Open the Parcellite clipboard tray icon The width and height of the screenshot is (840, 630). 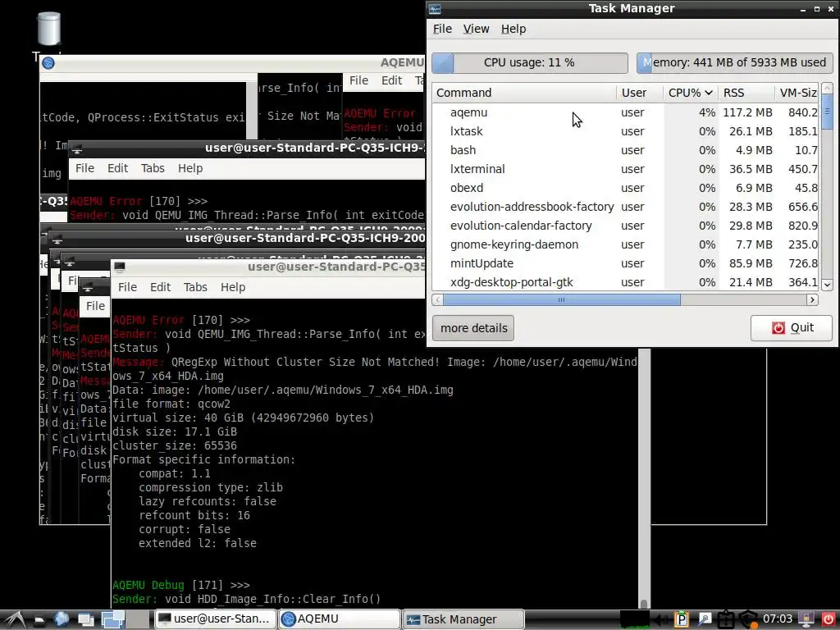click(x=682, y=619)
